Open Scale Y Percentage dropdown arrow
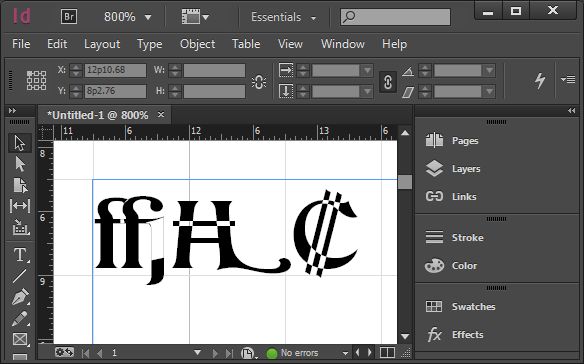The image size is (584, 364). (367, 91)
